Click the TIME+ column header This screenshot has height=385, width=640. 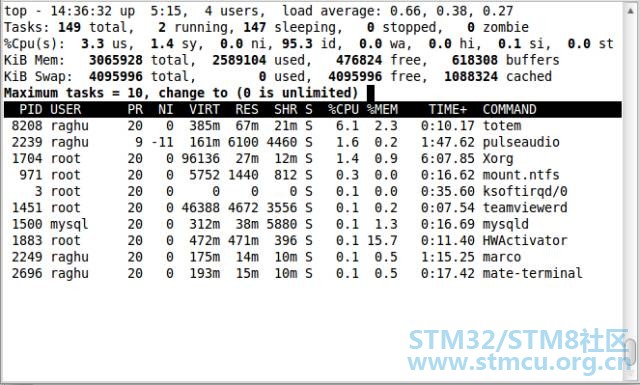coord(448,109)
